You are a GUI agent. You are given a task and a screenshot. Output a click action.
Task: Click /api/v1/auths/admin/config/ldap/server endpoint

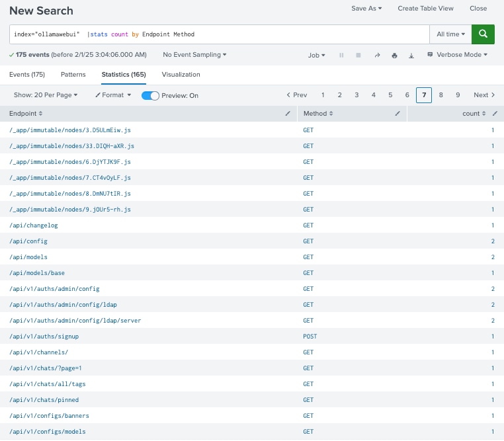click(75, 320)
